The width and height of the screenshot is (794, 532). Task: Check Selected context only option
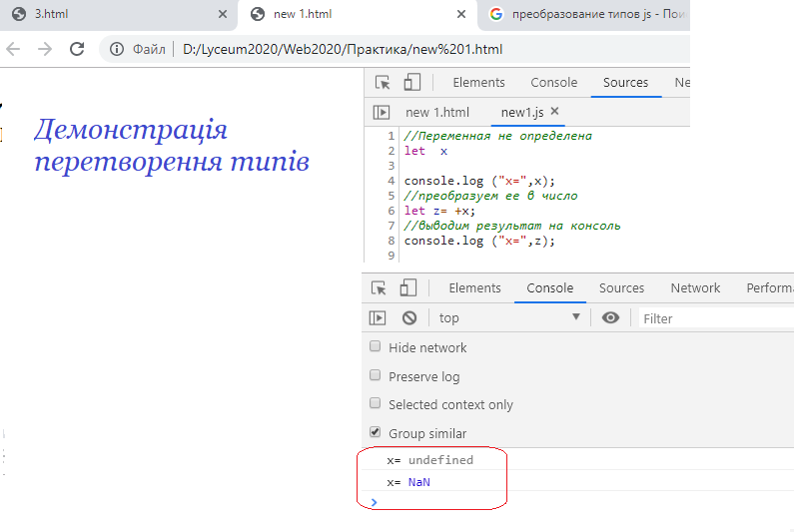[x=376, y=404]
